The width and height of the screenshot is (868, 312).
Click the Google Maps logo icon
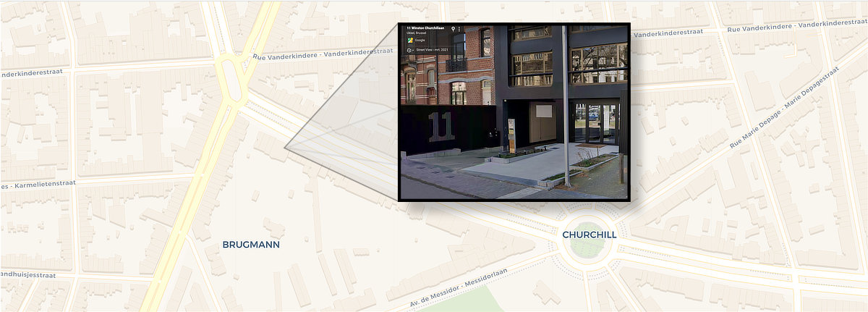[410, 41]
